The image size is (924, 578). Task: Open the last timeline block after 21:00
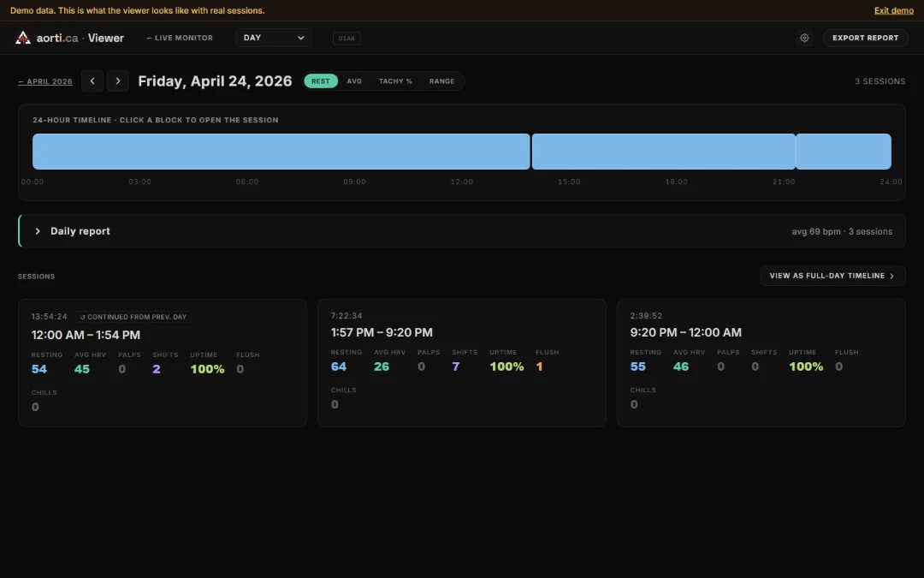tap(844, 152)
